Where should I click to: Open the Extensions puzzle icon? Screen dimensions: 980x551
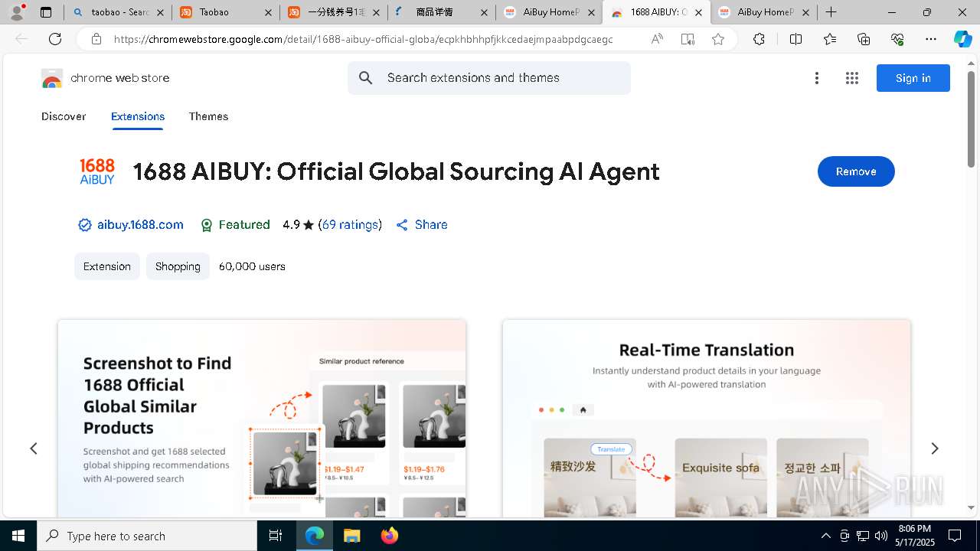coord(759,39)
